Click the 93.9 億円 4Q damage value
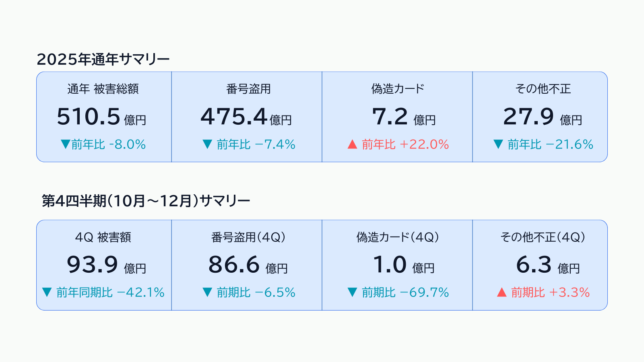The width and height of the screenshot is (644, 362). coord(106,265)
